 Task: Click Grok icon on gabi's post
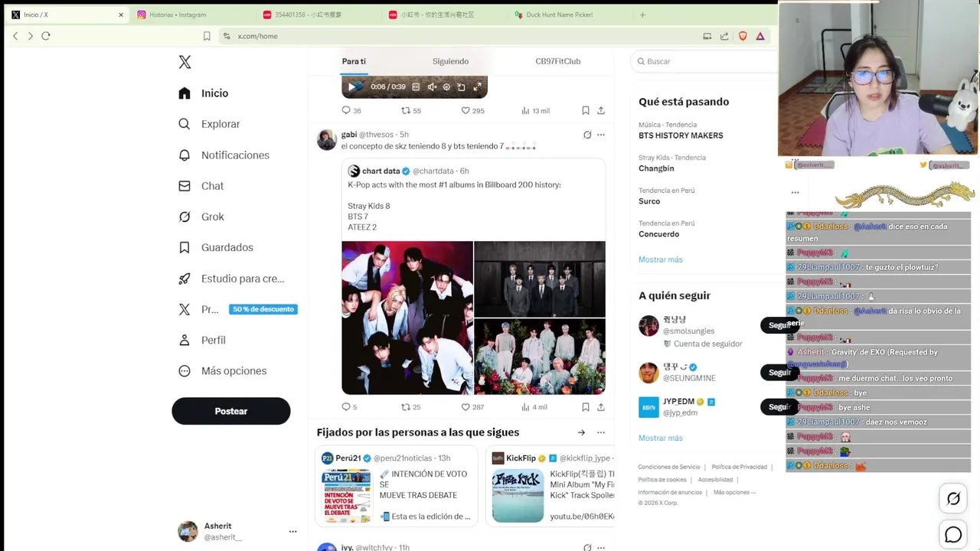click(x=587, y=135)
